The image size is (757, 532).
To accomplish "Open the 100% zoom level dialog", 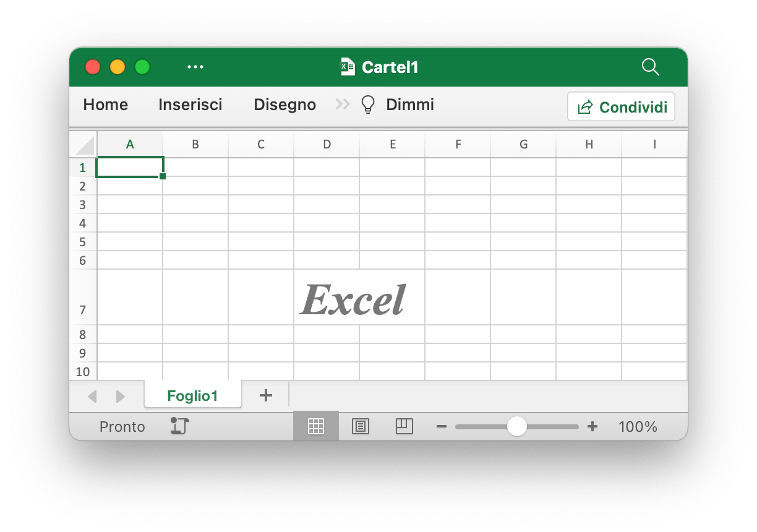I will click(638, 427).
